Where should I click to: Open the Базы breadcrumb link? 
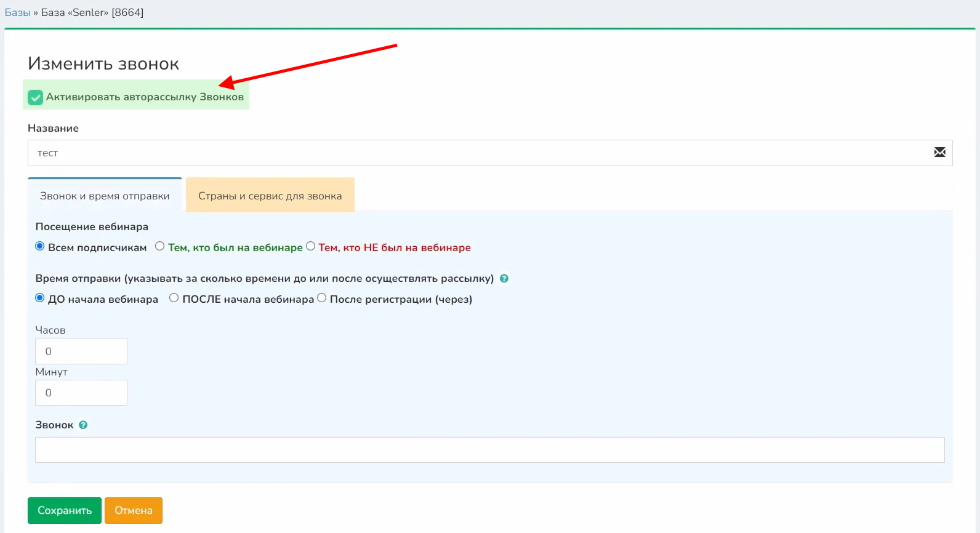pyautogui.click(x=17, y=12)
